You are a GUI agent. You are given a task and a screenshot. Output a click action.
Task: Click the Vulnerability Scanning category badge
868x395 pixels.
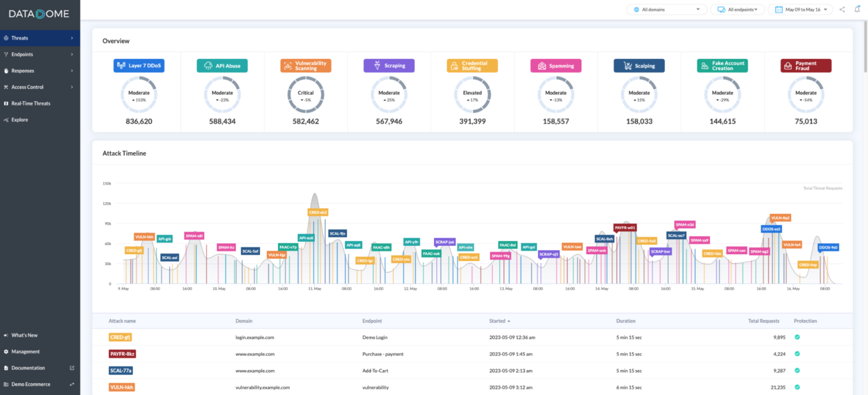[x=306, y=65]
